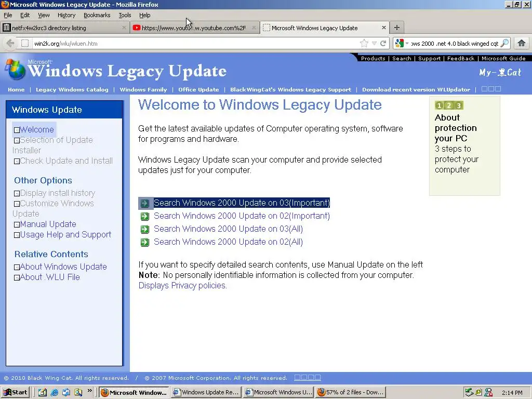
Task: Close the Microsoft Windows Legacy Update tab
Action: click(x=384, y=28)
